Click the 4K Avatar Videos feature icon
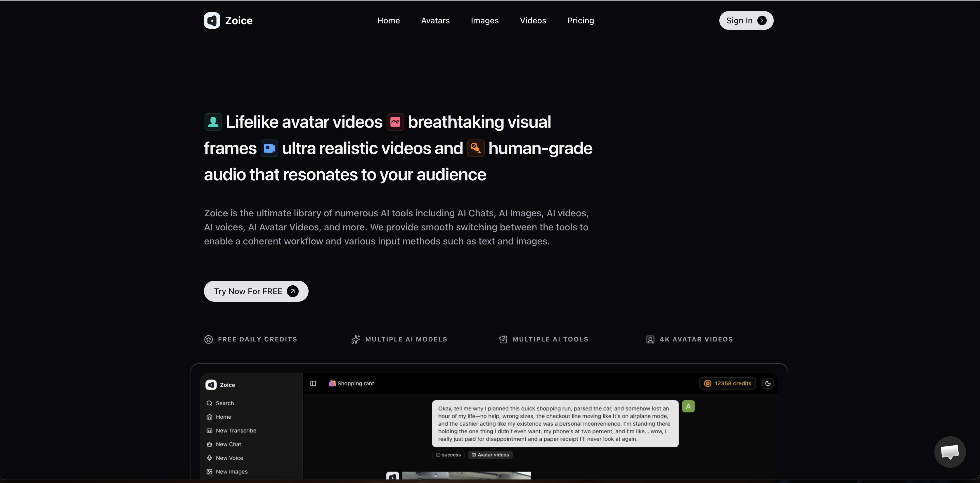Image resolution: width=980 pixels, height=483 pixels. [x=650, y=339]
